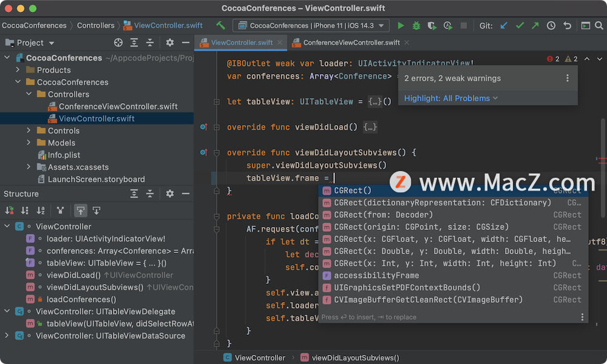
Task: Expand all in Structure panel
Action: click(x=134, y=194)
